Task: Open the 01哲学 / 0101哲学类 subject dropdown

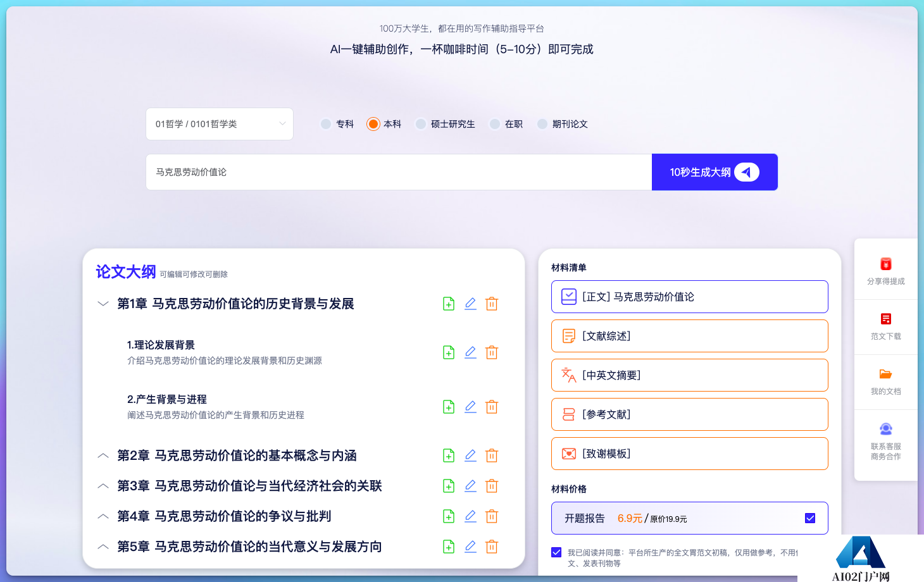Action: pyautogui.click(x=220, y=124)
